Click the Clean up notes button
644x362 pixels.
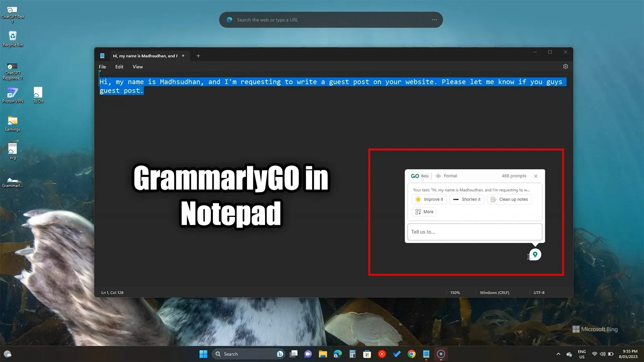(509, 199)
